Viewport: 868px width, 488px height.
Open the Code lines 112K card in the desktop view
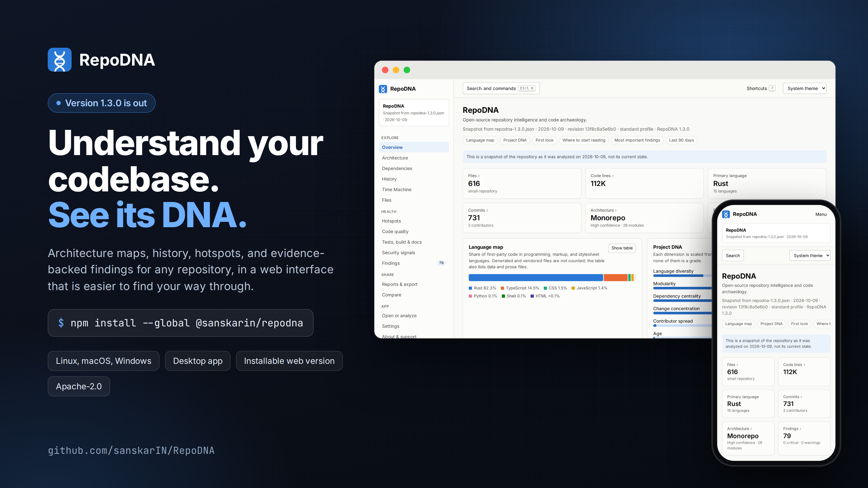tap(644, 183)
